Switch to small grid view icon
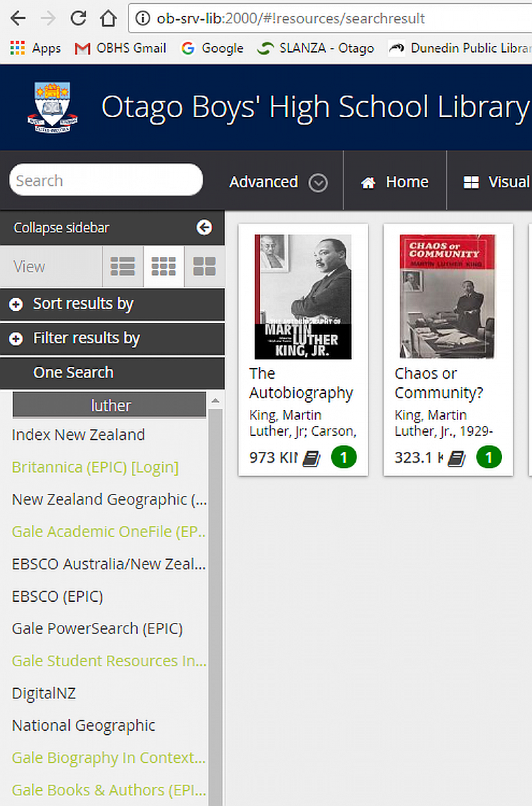This screenshot has height=806, width=532. point(164,266)
